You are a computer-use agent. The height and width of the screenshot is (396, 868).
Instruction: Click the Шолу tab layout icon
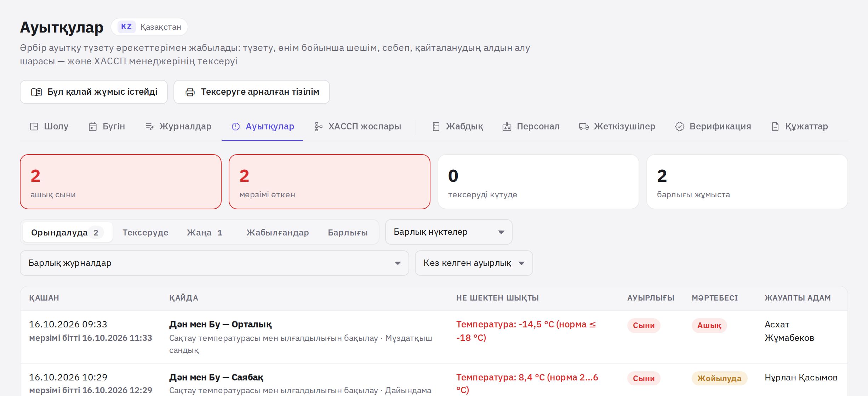[x=34, y=127]
